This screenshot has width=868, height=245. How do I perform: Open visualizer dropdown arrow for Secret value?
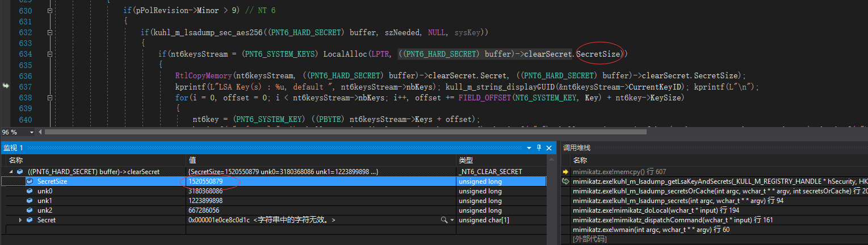pos(452,219)
